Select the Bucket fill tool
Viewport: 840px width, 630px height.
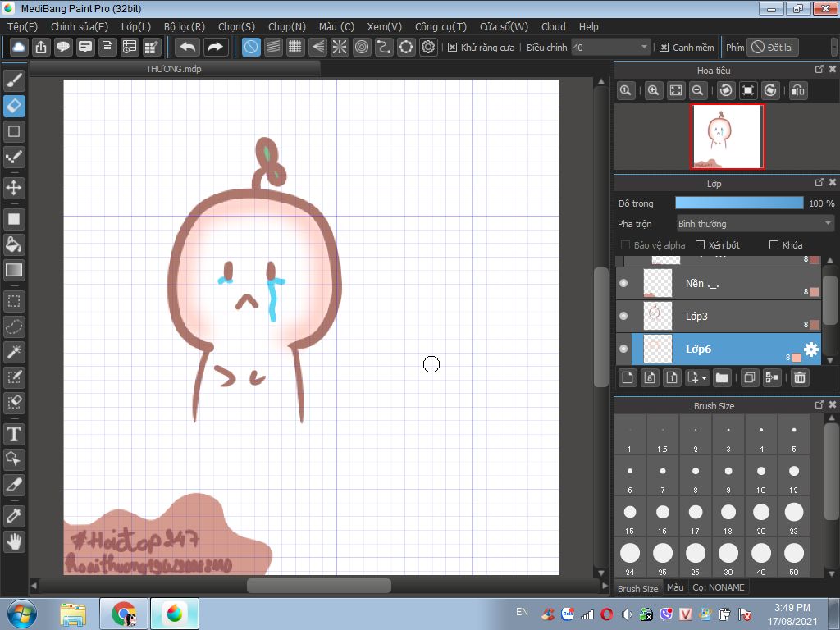(14, 244)
